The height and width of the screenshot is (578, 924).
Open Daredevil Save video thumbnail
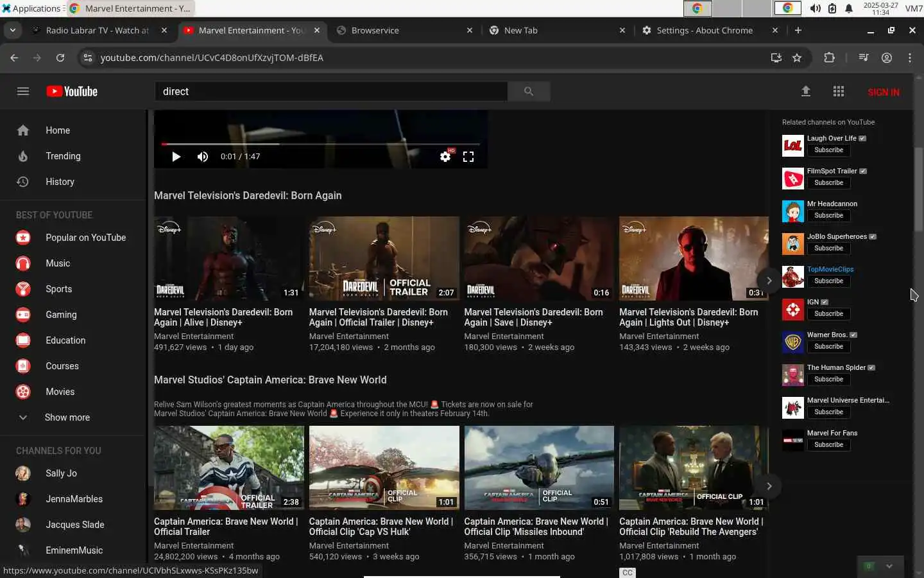point(539,258)
